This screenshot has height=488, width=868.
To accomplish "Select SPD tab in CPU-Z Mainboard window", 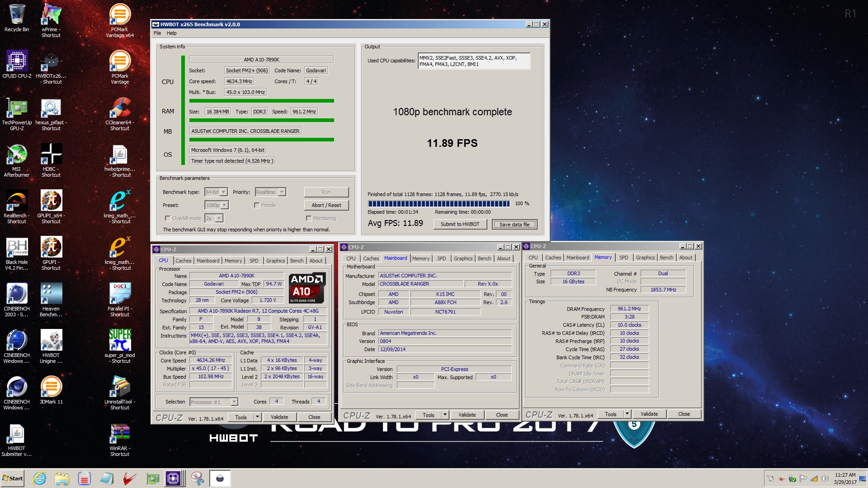I will point(441,258).
